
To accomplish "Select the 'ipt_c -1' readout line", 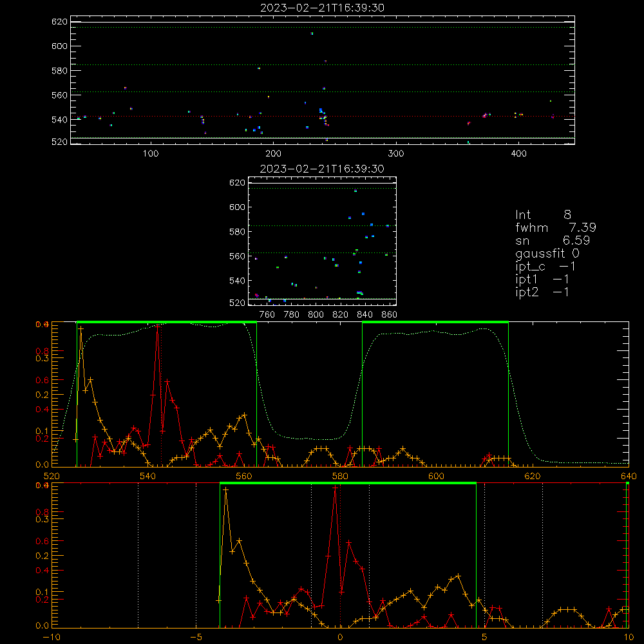I will coord(545,267).
